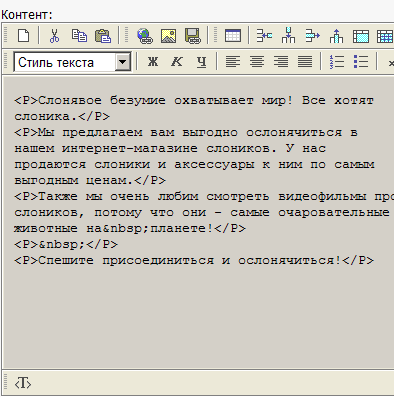This screenshot has width=394, height=397.
Task: Toggle underline formatting (Ч)
Action: coord(201,62)
